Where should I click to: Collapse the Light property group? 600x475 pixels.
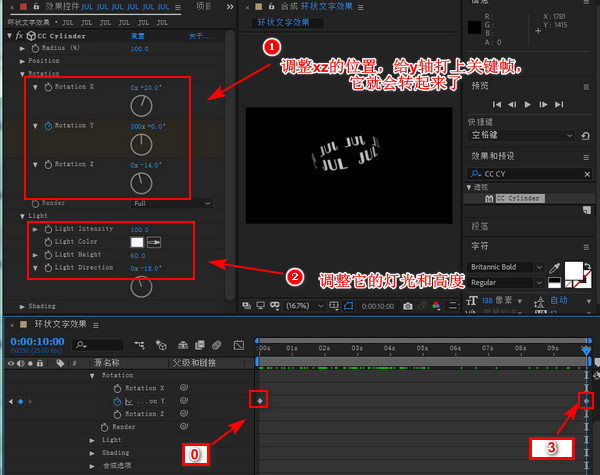22,216
